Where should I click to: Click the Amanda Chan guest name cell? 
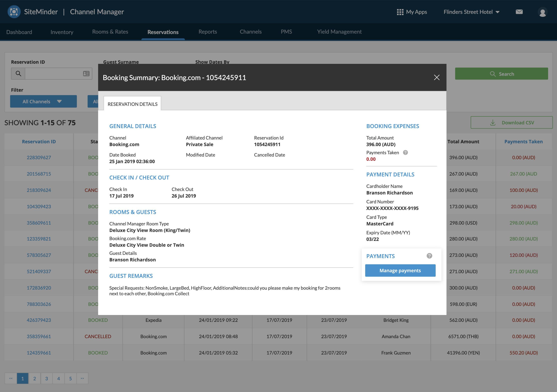tap(396, 336)
